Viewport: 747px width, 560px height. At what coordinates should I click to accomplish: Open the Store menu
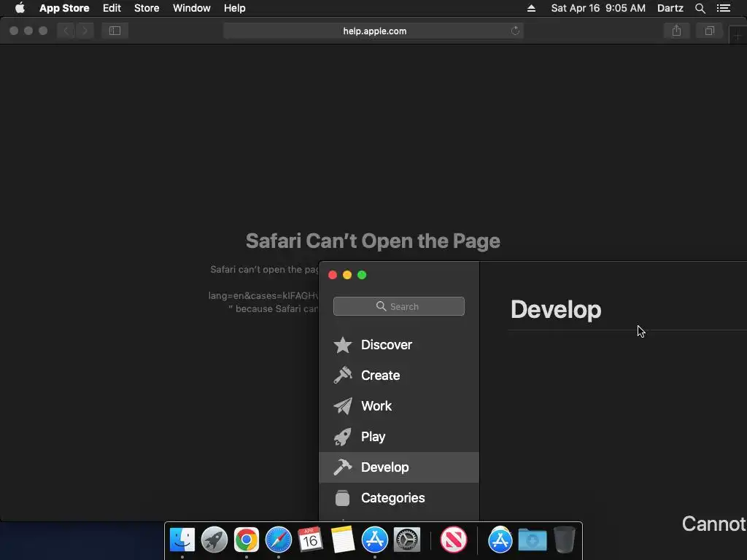click(x=147, y=8)
